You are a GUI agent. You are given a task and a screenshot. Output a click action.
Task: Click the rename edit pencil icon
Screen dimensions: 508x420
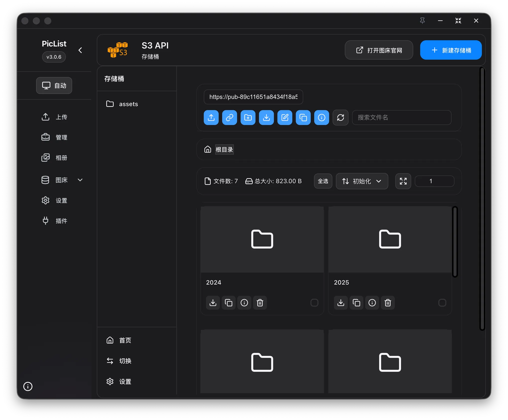(x=285, y=118)
